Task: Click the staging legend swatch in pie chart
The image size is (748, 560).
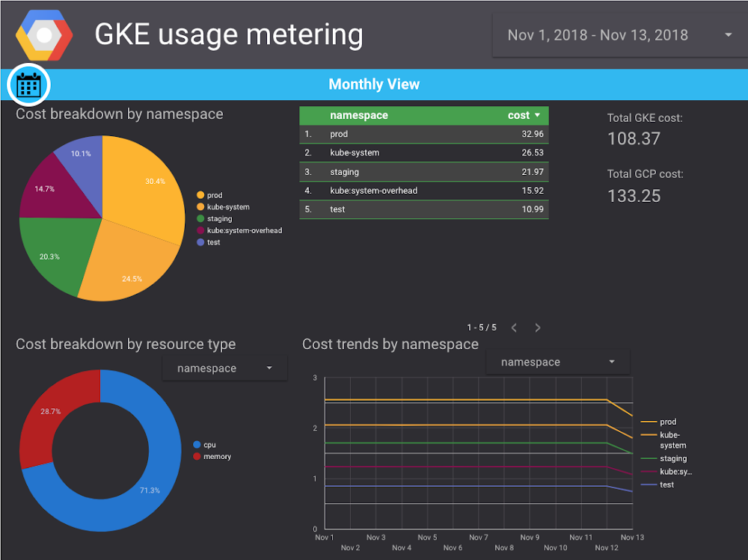Action: 200,218
